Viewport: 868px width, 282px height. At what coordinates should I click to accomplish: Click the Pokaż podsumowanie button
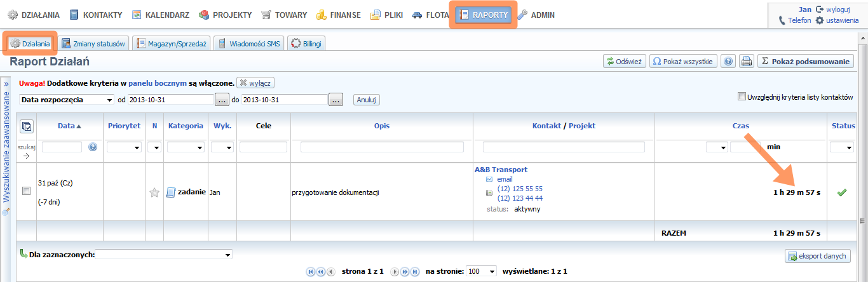[x=804, y=61]
